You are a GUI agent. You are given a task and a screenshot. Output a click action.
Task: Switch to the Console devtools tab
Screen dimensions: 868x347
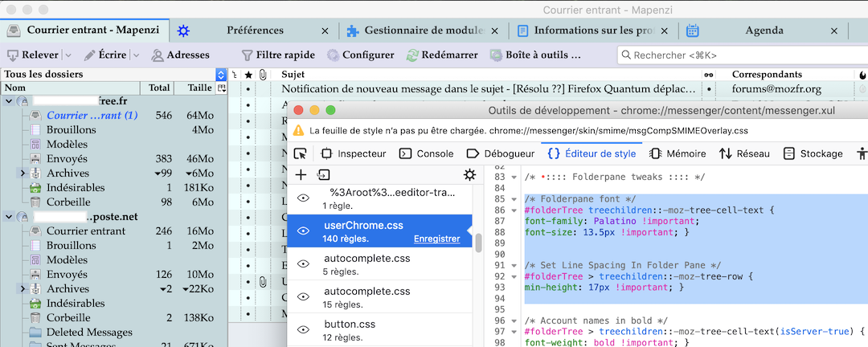click(427, 153)
